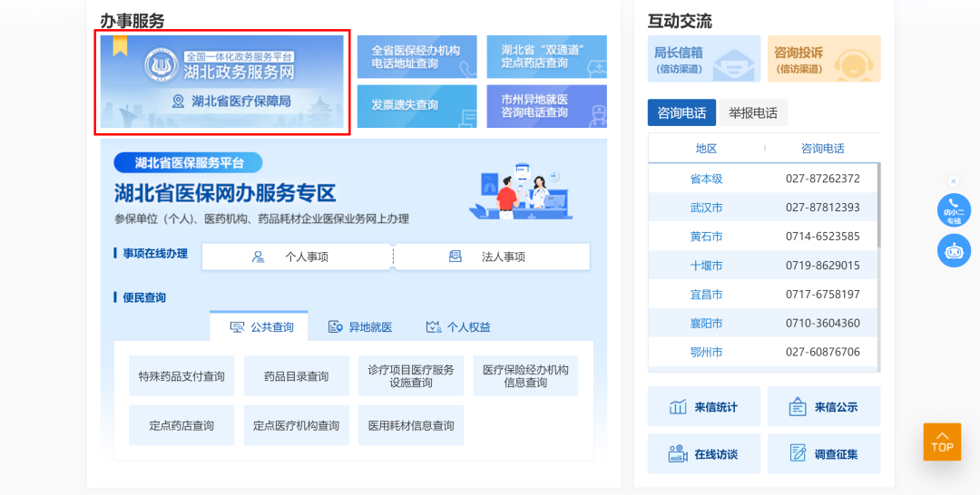This screenshot has height=495, width=980.
Task: Open 个人事项 online services
Action: coord(297,257)
